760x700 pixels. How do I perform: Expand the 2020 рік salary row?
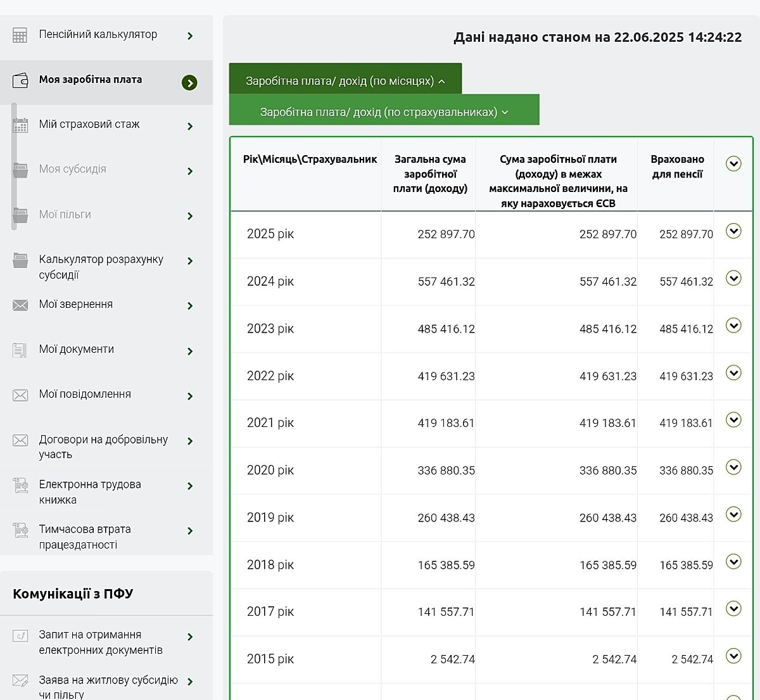733,468
